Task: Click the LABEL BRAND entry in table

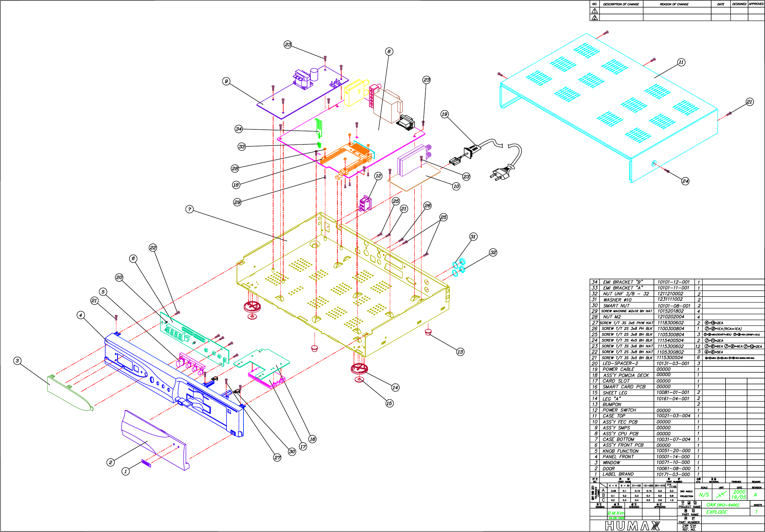Action: point(618,474)
